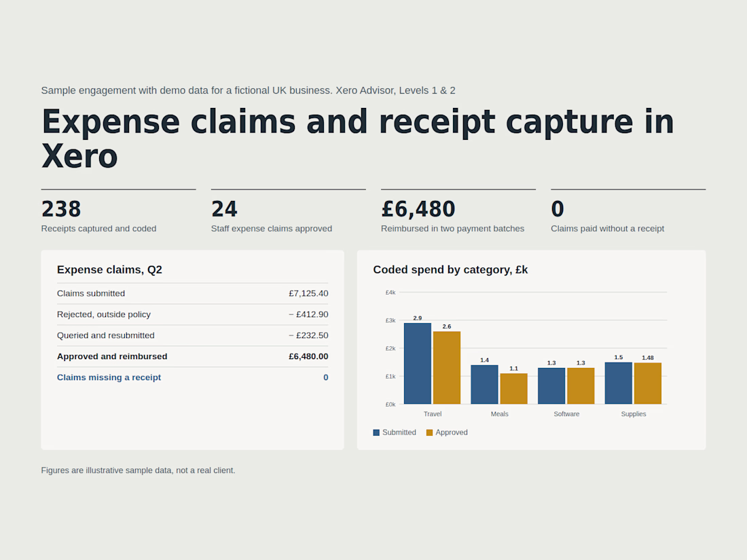Select the blue Meals Submitted bar
The width and height of the screenshot is (747, 560).
click(484, 384)
